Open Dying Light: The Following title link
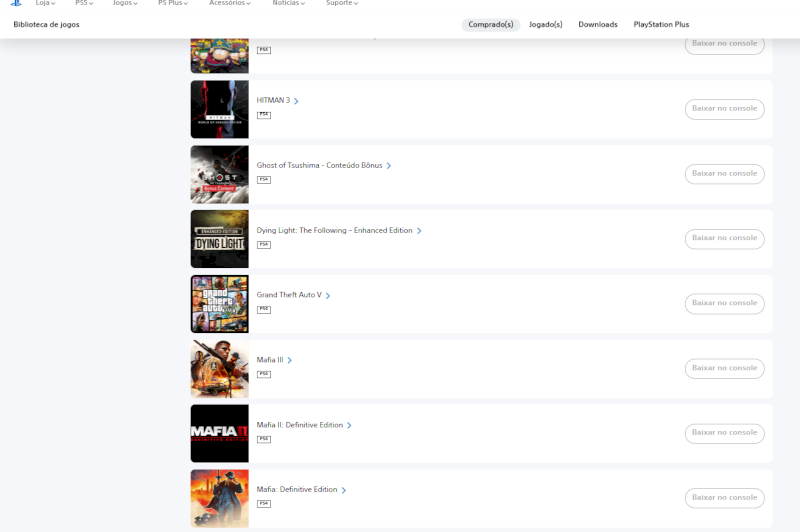This screenshot has height=532, width=800. 334,231
